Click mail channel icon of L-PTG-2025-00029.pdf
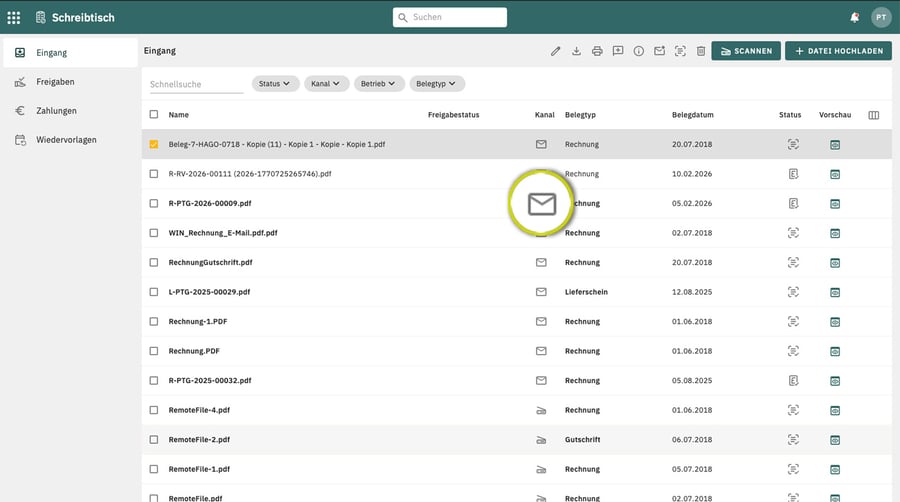 (x=541, y=292)
